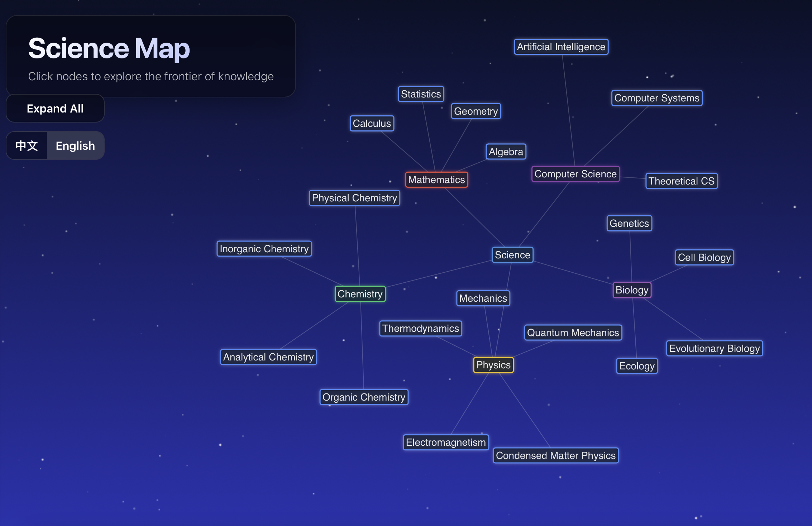The width and height of the screenshot is (812, 526).
Task: Click the Expand All button
Action: coord(55,108)
